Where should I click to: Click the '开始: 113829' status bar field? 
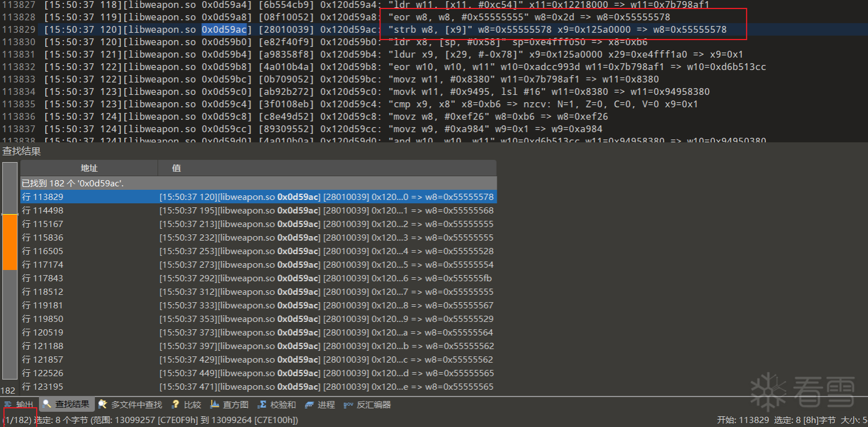point(743,420)
